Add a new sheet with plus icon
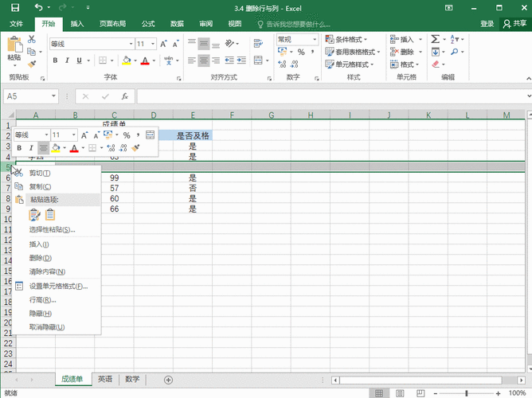Image resolution: width=532 pixels, height=398 pixels. tap(168, 380)
